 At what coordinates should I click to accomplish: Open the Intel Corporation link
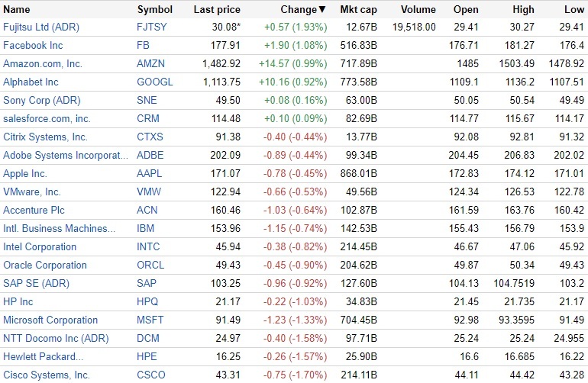click(x=40, y=247)
